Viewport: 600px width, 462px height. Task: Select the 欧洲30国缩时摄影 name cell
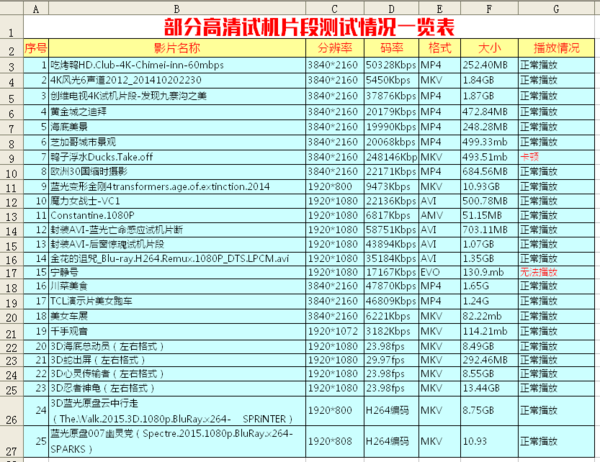click(x=177, y=172)
